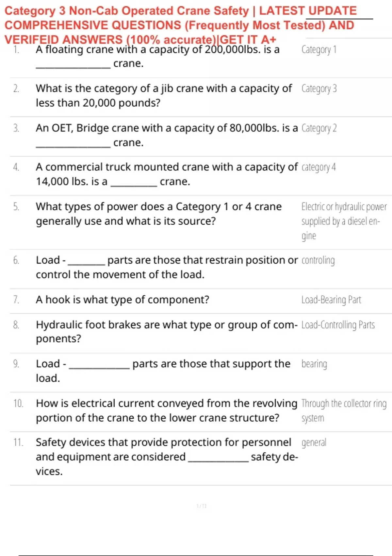The width and height of the screenshot is (392, 556).
Task: Click 'Through the collector ring system' answer
Action: click(x=344, y=410)
